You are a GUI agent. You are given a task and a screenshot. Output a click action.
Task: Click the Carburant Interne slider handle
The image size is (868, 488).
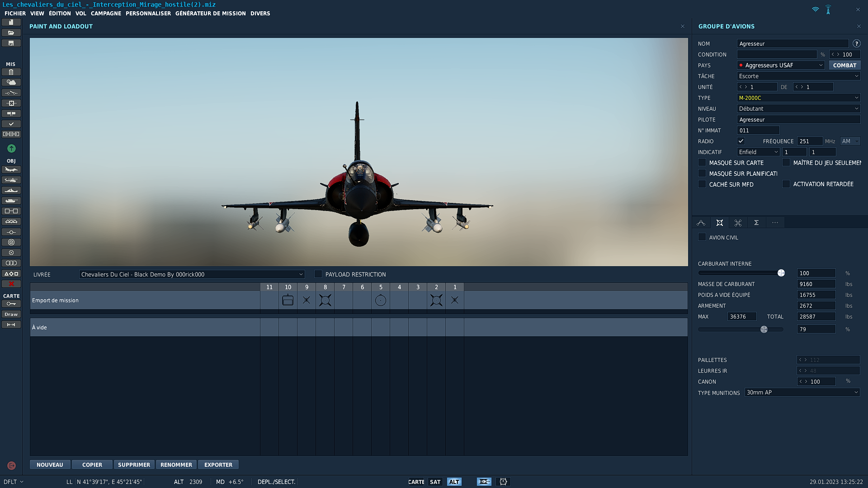tap(781, 273)
